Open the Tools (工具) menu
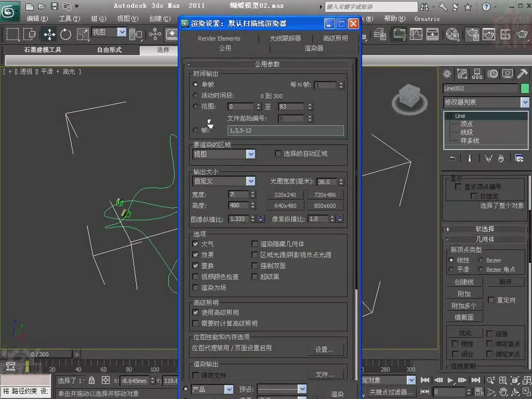532x399 pixels. [x=70, y=19]
